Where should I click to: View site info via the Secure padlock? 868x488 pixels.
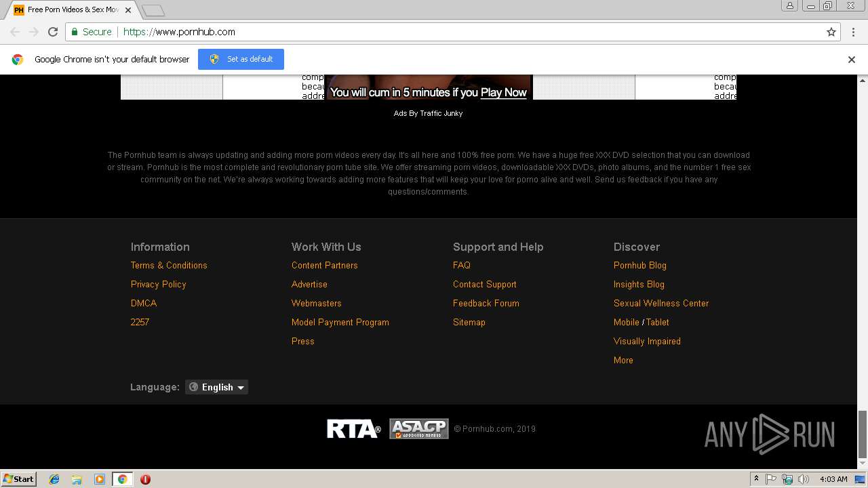pyautogui.click(x=92, y=32)
